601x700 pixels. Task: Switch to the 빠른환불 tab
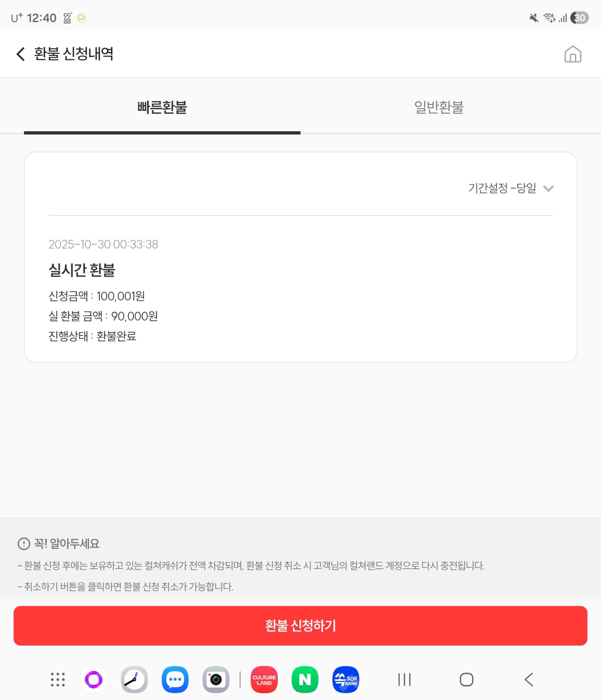[x=162, y=107]
